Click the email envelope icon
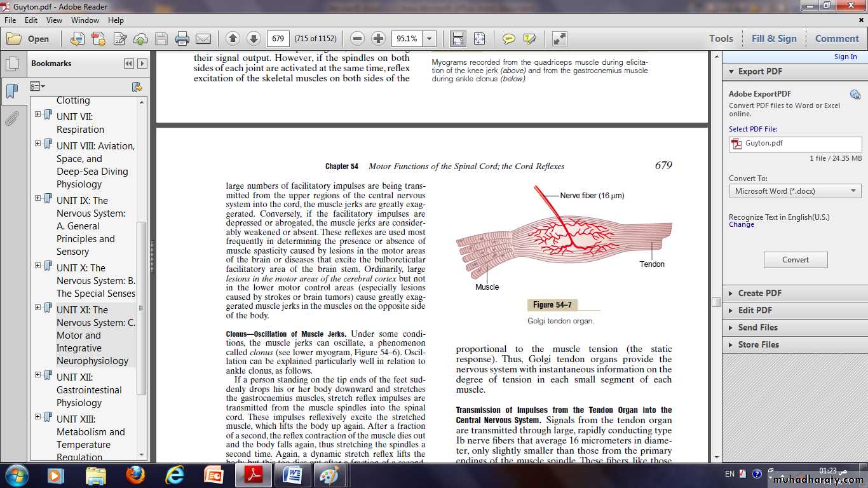868x488 pixels. point(203,39)
